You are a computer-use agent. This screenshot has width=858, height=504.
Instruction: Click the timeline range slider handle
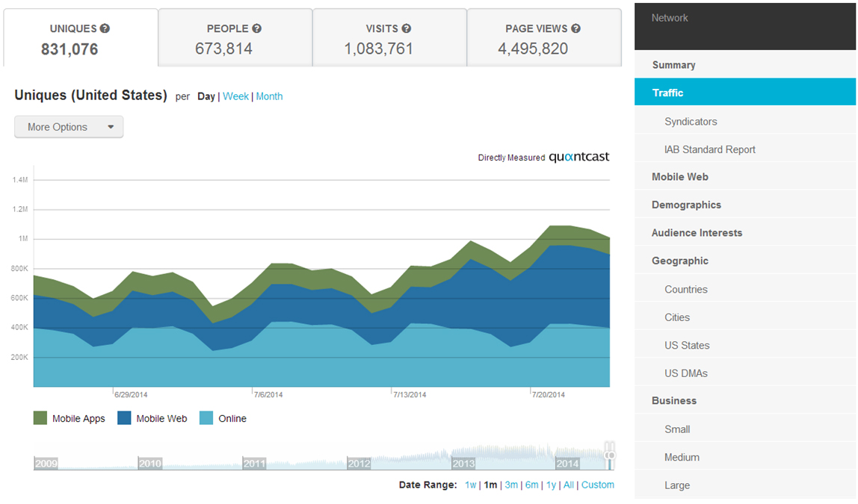pos(610,453)
